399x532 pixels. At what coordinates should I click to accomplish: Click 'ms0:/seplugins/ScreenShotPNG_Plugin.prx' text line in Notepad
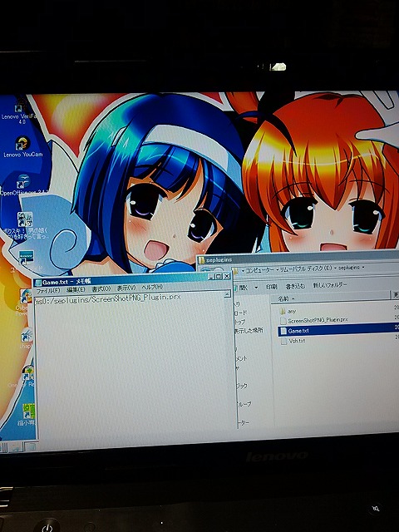pyautogui.click(x=107, y=299)
